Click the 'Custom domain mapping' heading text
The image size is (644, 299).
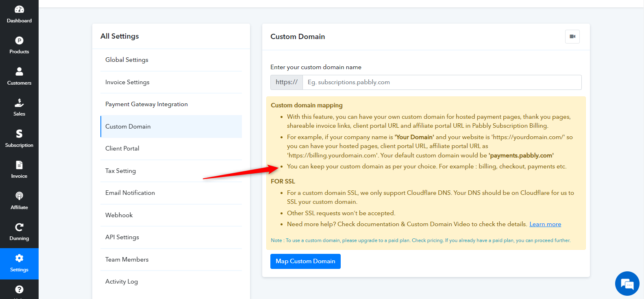pos(307,105)
